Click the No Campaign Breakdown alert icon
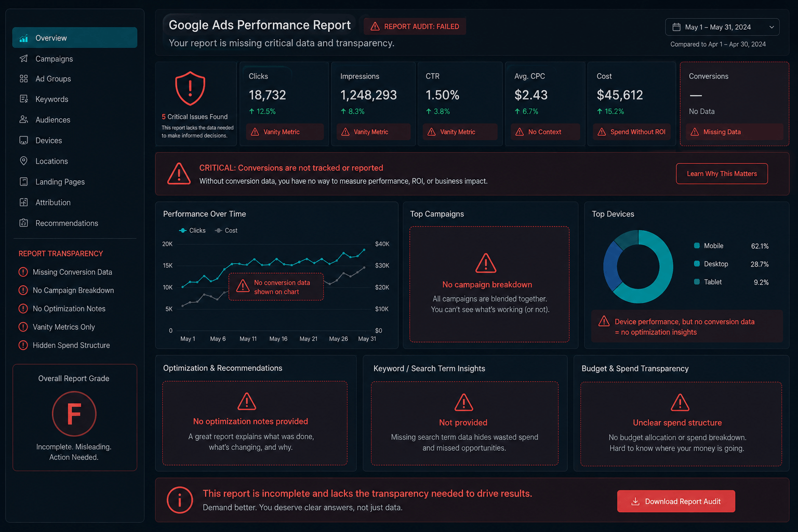Viewport: 798px width, 532px height. point(23,290)
